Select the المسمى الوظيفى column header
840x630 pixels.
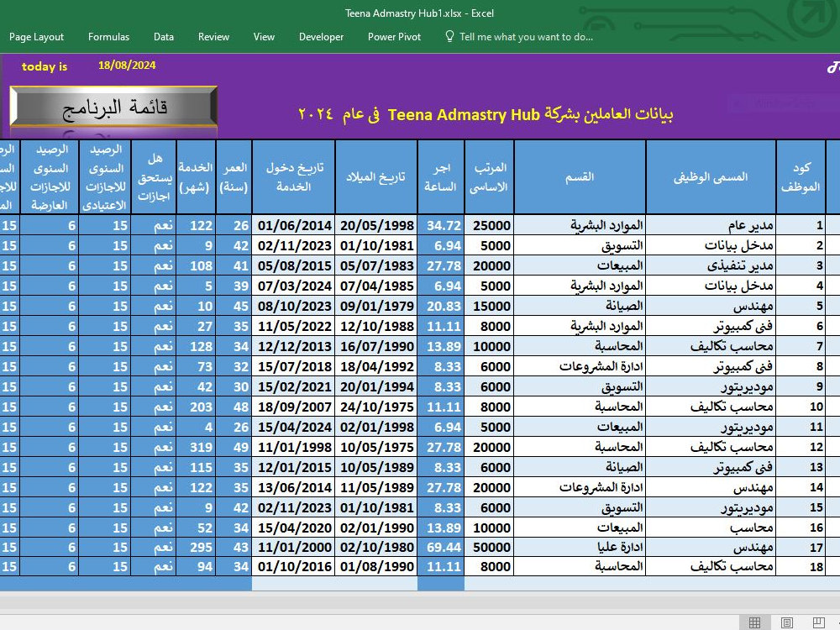(x=711, y=176)
